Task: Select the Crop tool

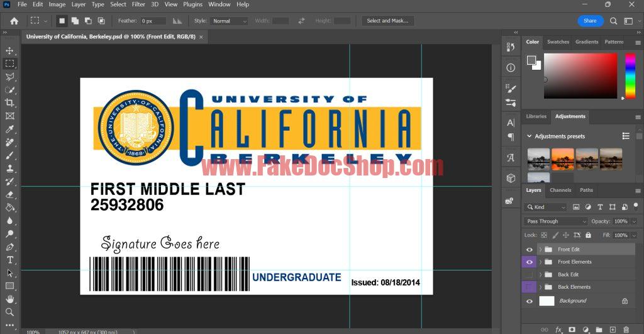Action: pos(9,103)
